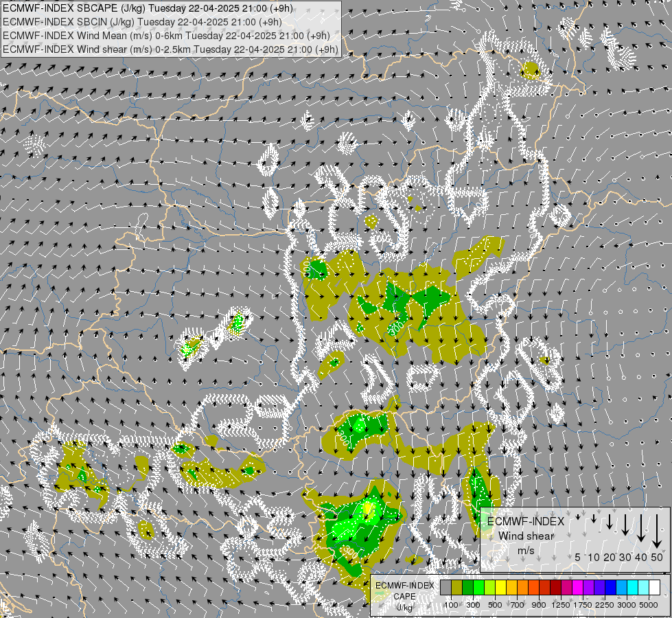Image resolution: width=672 pixels, height=618 pixels.
Task: Choose the magenta swatch in CAPE scale
Action: [x=578, y=588]
